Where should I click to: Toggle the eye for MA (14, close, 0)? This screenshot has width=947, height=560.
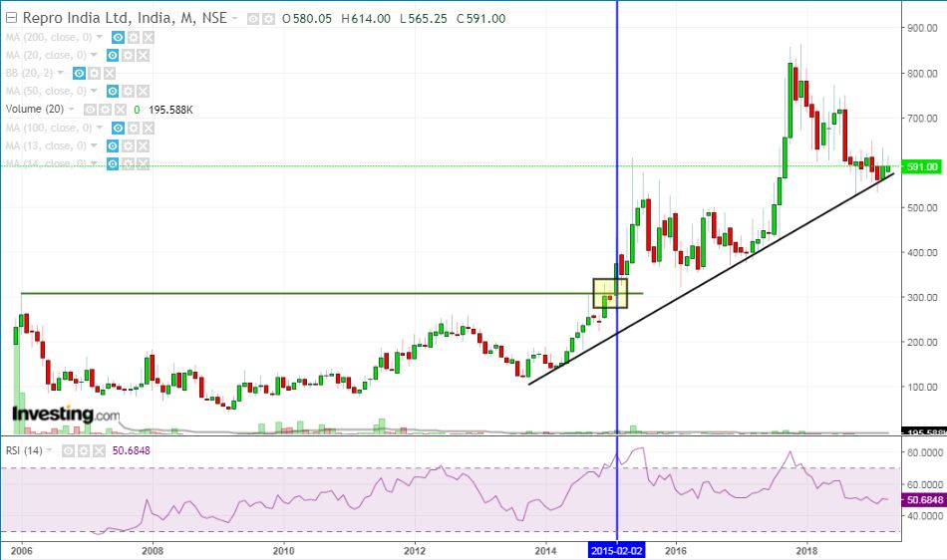(x=113, y=163)
